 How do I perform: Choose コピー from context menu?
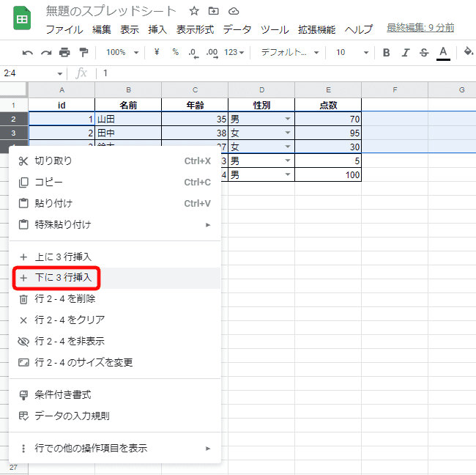(115, 182)
